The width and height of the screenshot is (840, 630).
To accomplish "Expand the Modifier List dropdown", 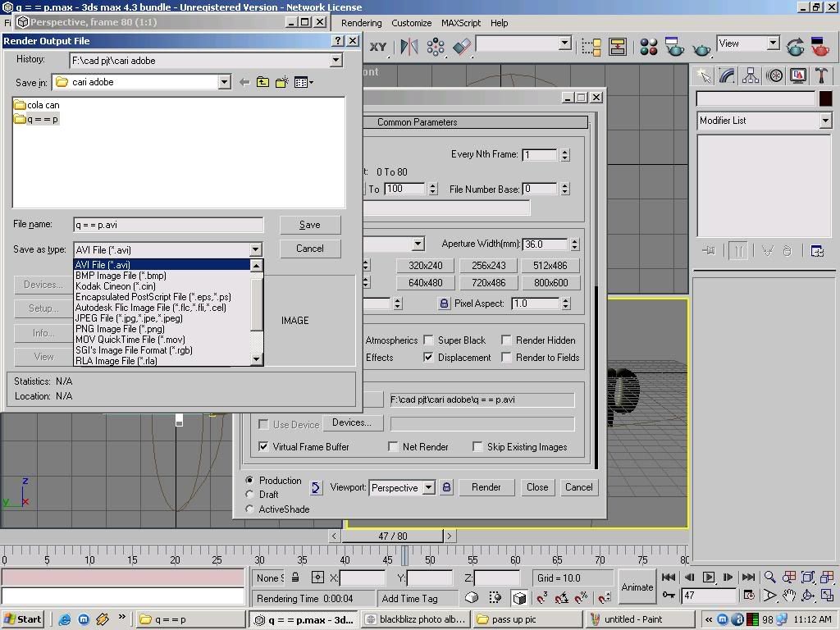I will (x=825, y=121).
